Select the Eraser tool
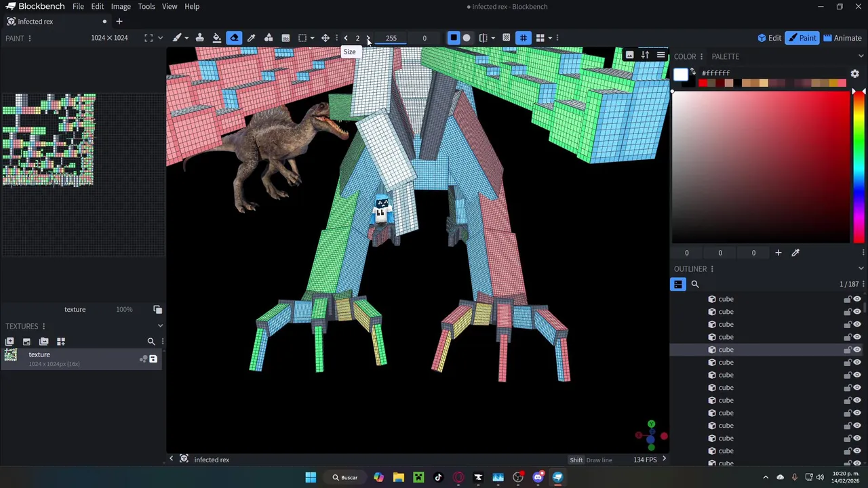 coord(234,38)
